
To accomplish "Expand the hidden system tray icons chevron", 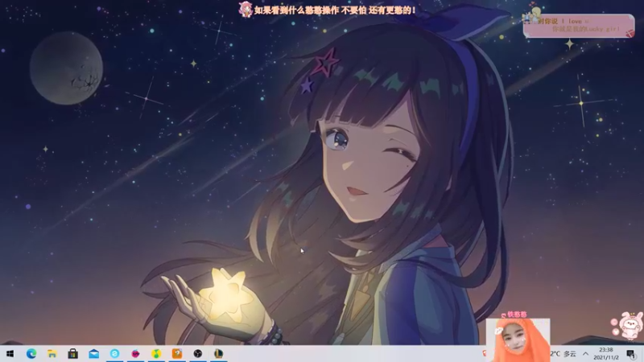I will pyautogui.click(x=586, y=354).
